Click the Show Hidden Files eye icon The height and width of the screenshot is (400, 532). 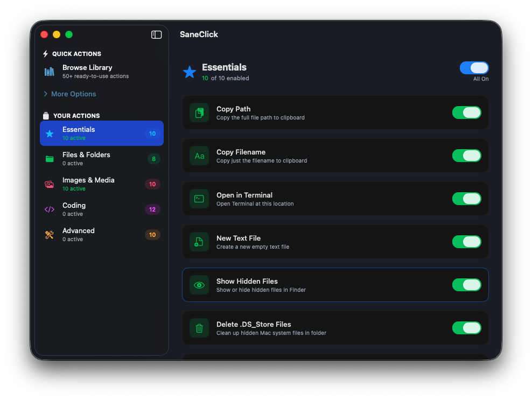pyautogui.click(x=199, y=285)
